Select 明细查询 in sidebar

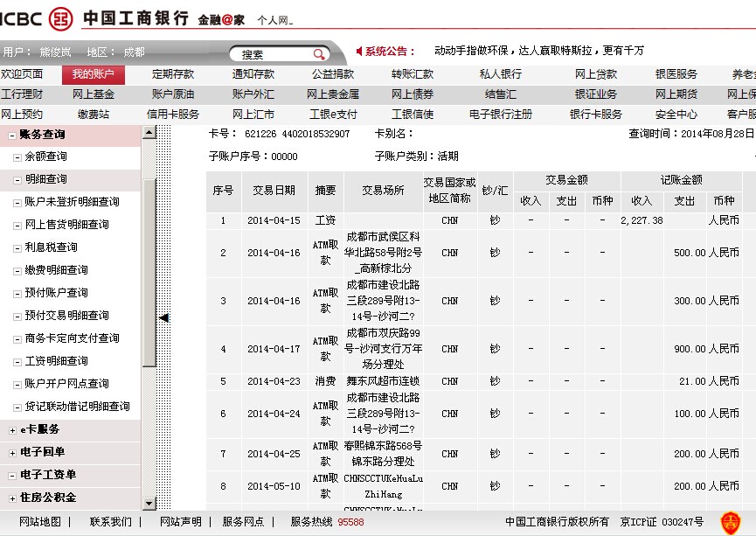45,179
